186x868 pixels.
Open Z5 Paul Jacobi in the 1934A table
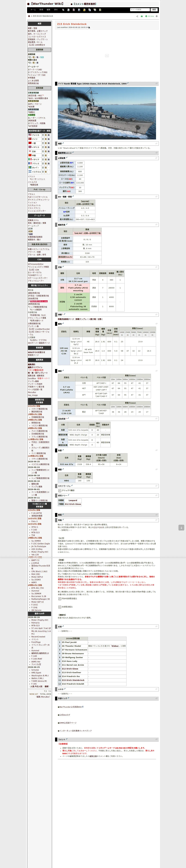pyautogui.click(x=69, y=642)
